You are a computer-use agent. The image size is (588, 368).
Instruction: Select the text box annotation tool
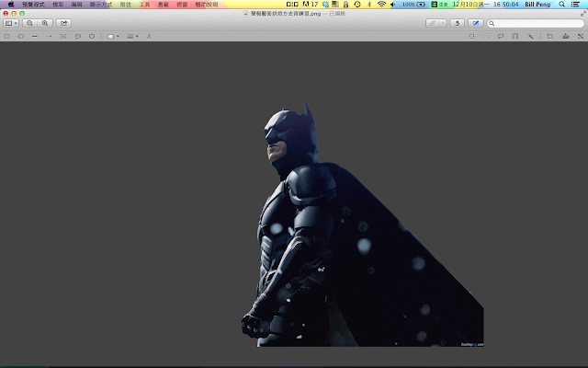[63, 37]
